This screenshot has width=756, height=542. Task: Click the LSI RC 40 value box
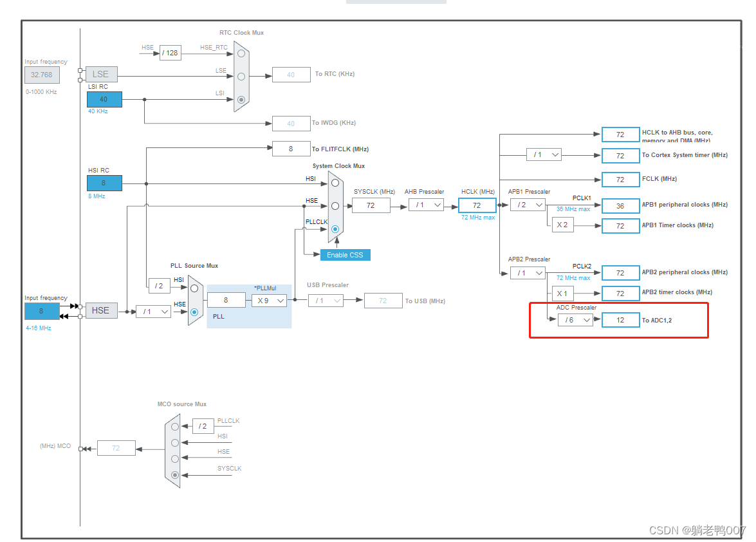104,99
